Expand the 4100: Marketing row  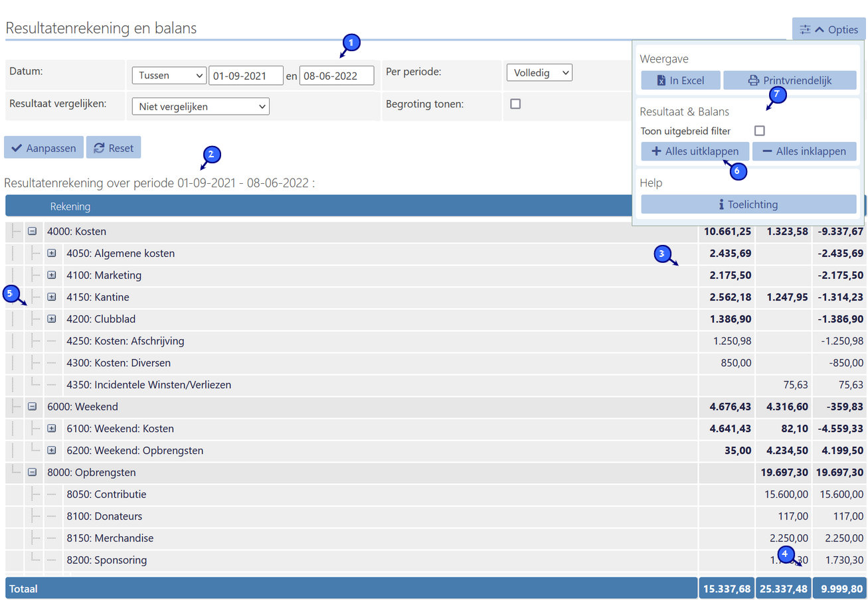52,275
